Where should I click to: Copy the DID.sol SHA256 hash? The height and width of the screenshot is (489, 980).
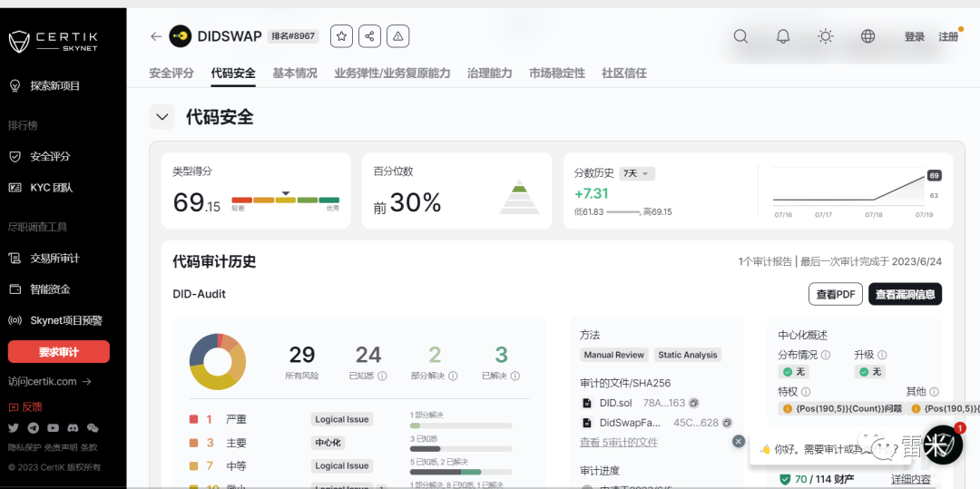coord(693,403)
